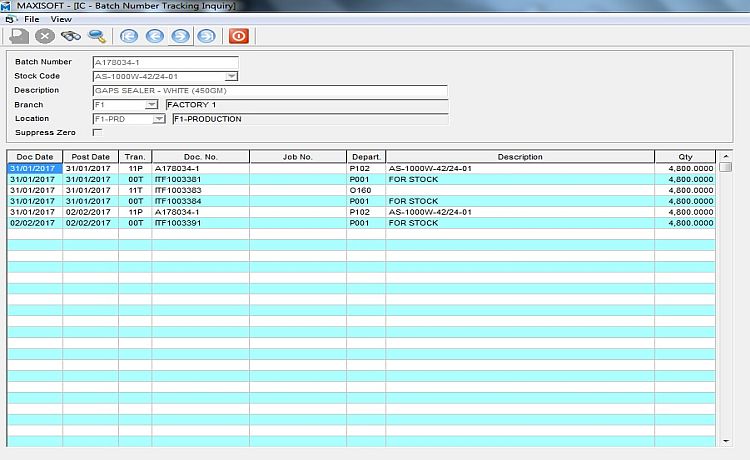Click the Doc Date column header
This screenshot has height=460, width=750.
(35, 157)
